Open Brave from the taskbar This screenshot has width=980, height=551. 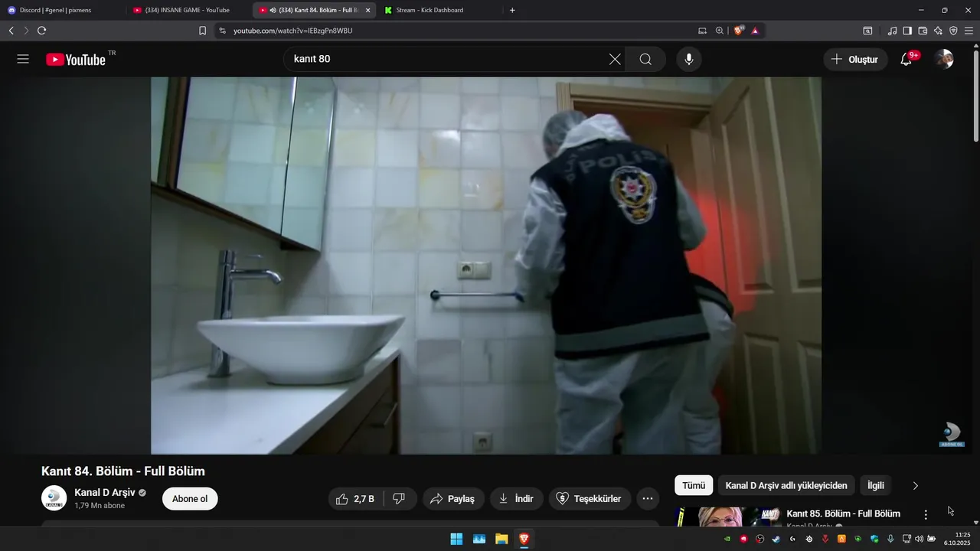pyautogui.click(x=524, y=539)
